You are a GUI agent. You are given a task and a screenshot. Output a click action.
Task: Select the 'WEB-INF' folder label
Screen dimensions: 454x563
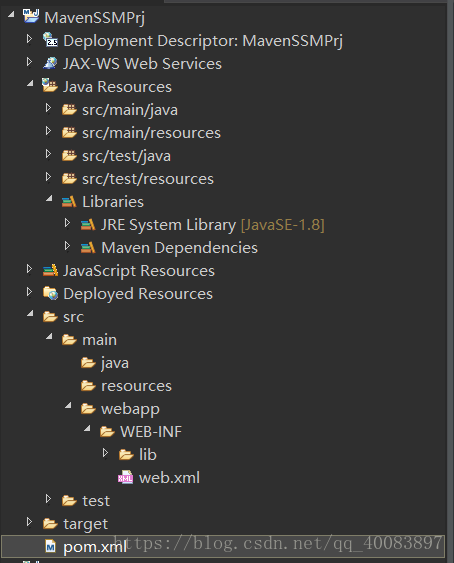coord(151,432)
